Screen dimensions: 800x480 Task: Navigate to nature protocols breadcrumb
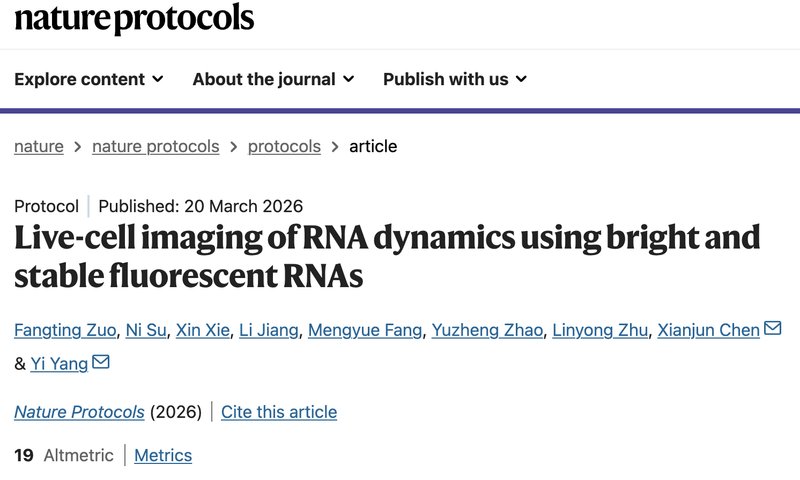(x=155, y=146)
